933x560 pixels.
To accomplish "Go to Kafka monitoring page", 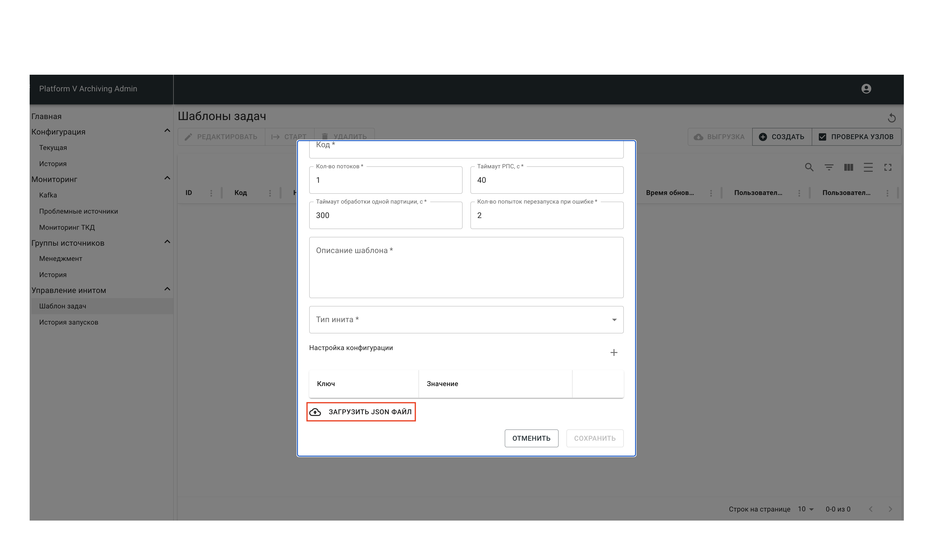I will [48, 195].
